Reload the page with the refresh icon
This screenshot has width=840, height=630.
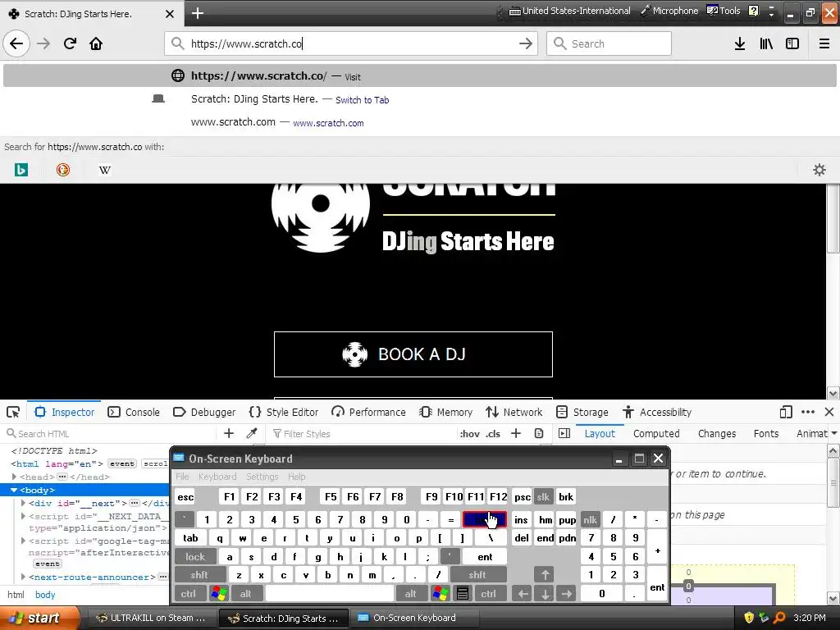70,43
